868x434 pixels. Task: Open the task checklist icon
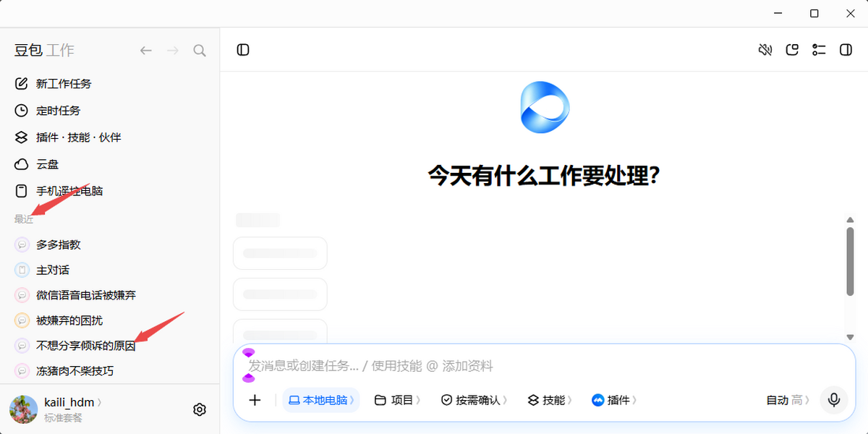[819, 50]
